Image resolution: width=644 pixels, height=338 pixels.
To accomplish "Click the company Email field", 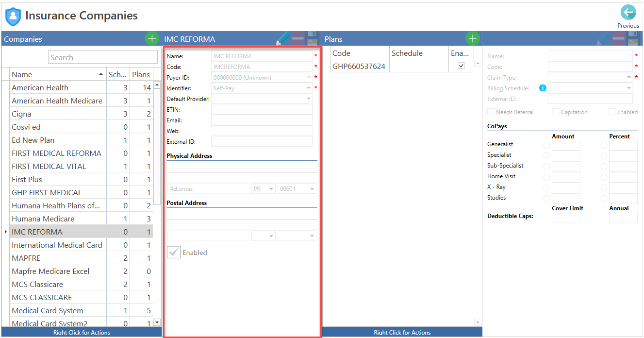I will click(262, 120).
